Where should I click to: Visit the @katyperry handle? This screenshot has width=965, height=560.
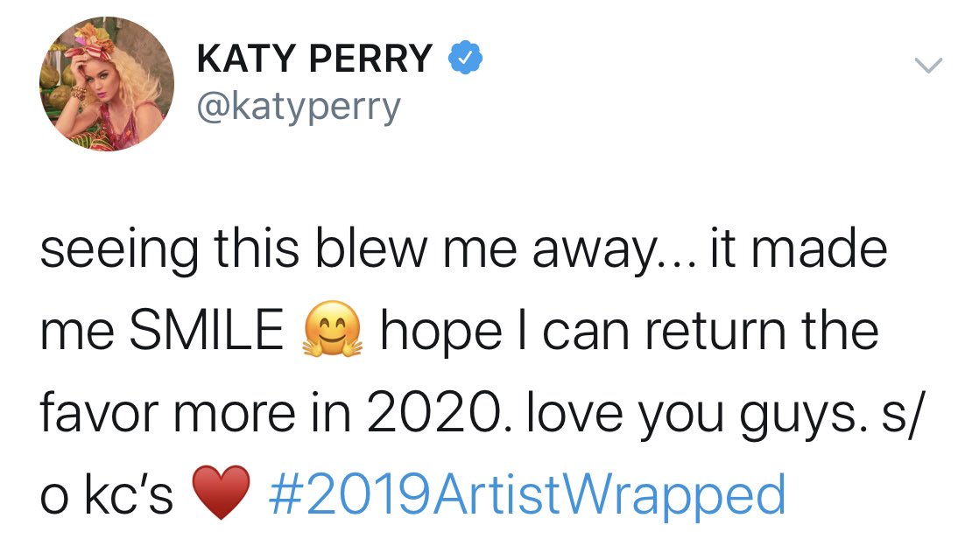(x=299, y=108)
